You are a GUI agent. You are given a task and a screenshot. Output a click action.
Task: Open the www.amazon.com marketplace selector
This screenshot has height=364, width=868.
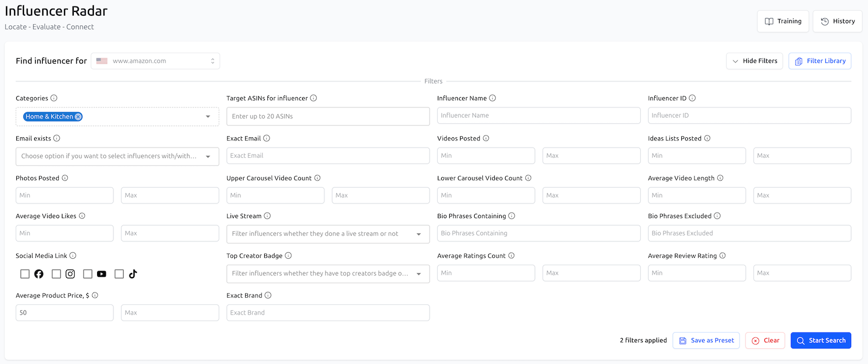(156, 61)
